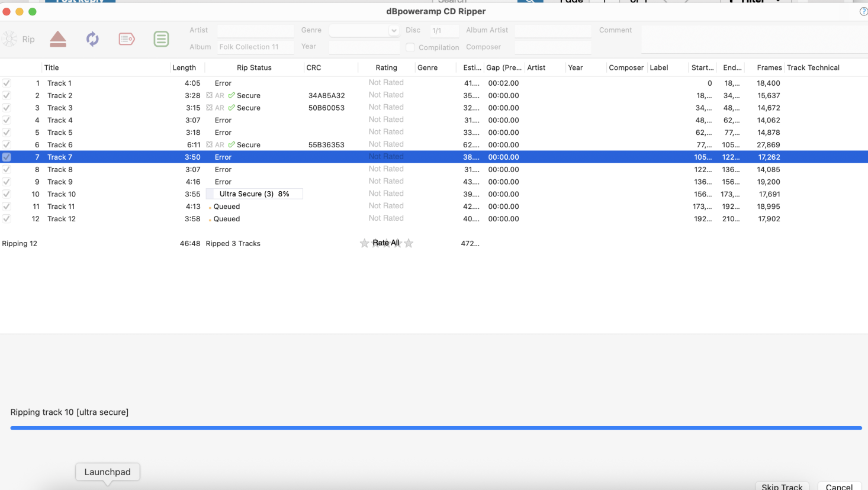Click the blue refresh arrows icon
868x490 pixels.
[x=92, y=39]
